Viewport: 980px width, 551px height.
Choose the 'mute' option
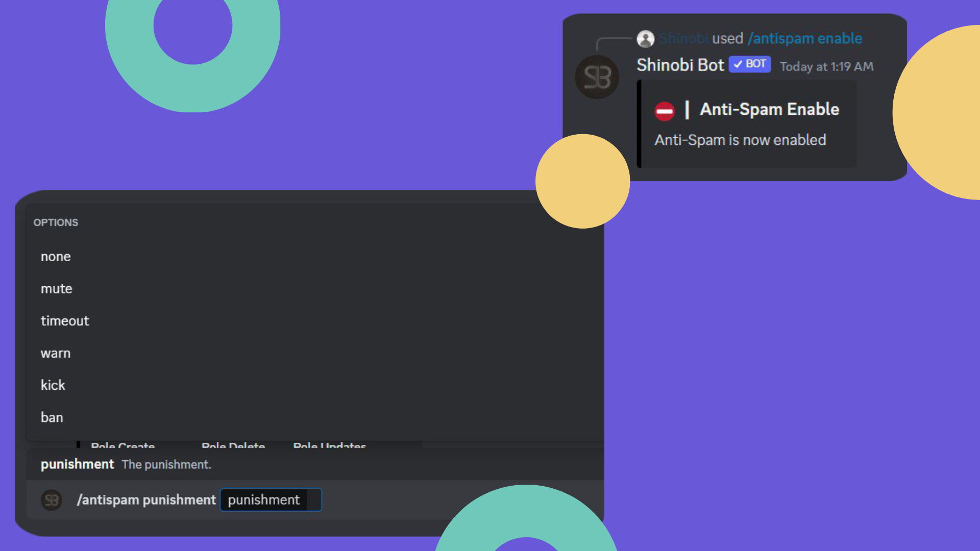click(x=56, y=289)
